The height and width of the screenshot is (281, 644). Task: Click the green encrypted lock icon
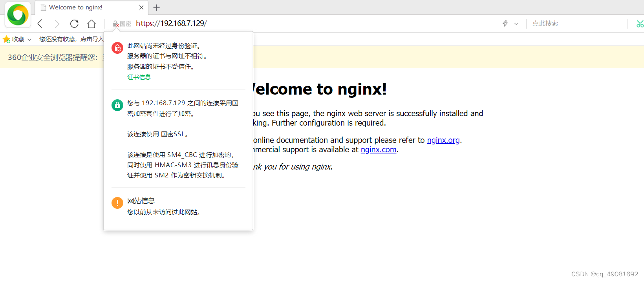click(x=117, y=105)
